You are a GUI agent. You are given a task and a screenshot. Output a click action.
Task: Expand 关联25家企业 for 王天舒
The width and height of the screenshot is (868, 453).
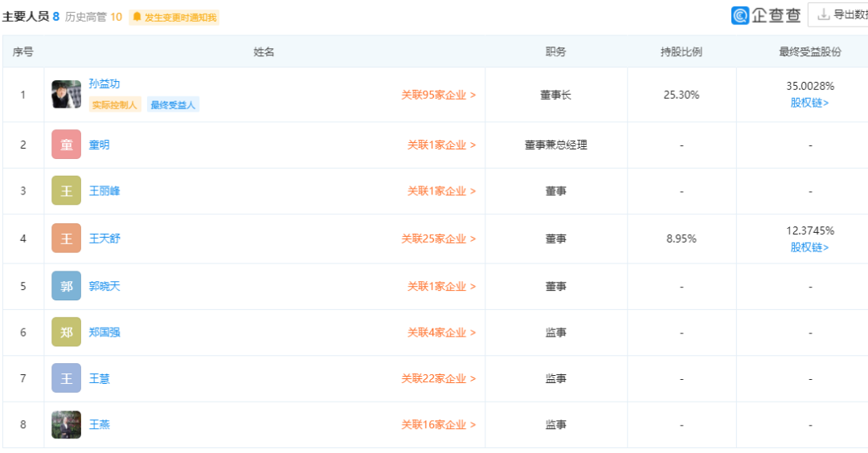coord(439,239)
